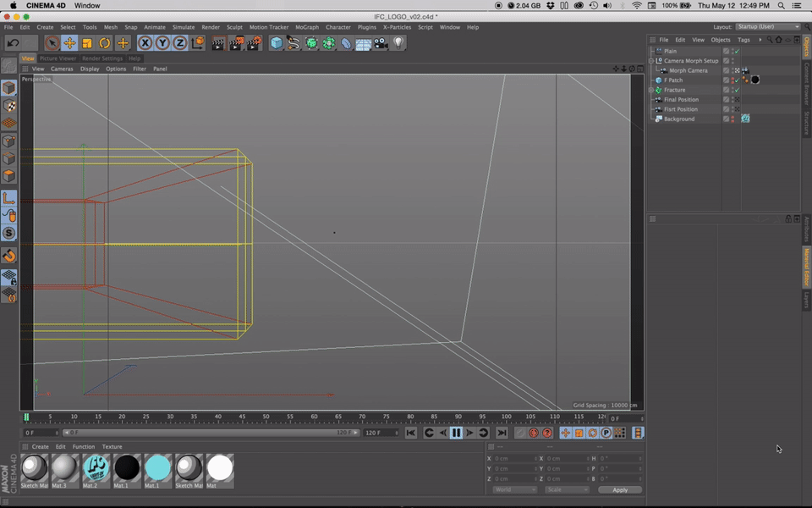Image resolution: width=812 pixels, height=508 pixels.
Task: Select the Live Selection arrow tool
Action: pyautogui.click(x=52, y=43)
